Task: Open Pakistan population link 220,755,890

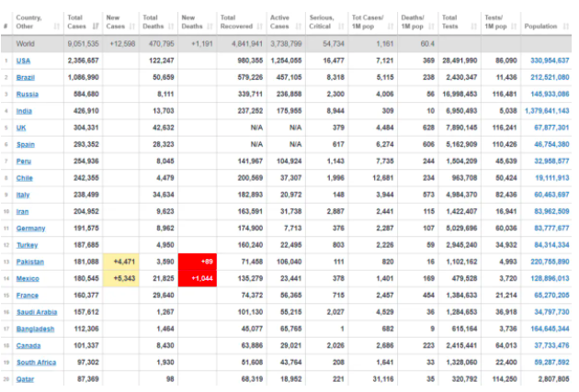Action: (550, 262)
